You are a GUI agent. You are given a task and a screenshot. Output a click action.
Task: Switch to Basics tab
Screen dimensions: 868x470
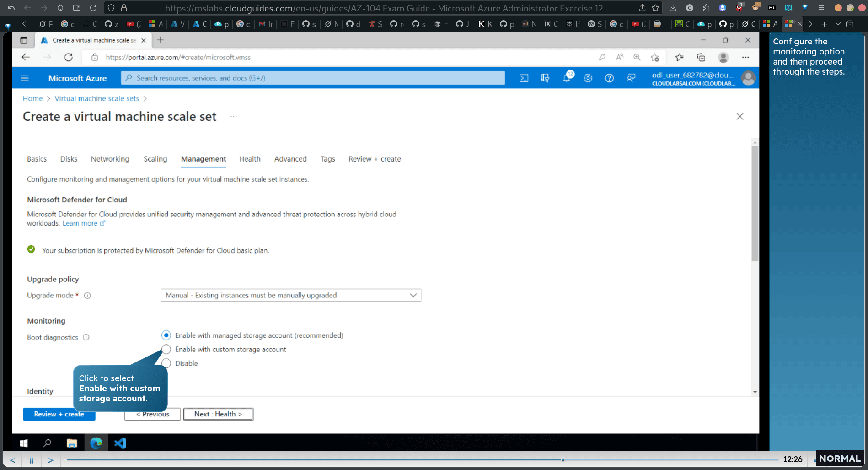[x=37, y=159]
